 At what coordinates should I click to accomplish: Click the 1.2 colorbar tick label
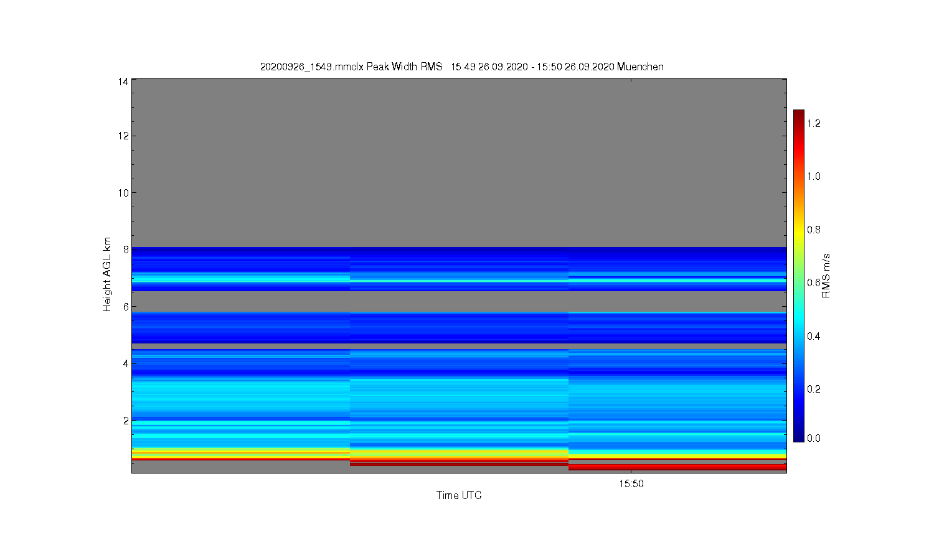coord(814,123)
